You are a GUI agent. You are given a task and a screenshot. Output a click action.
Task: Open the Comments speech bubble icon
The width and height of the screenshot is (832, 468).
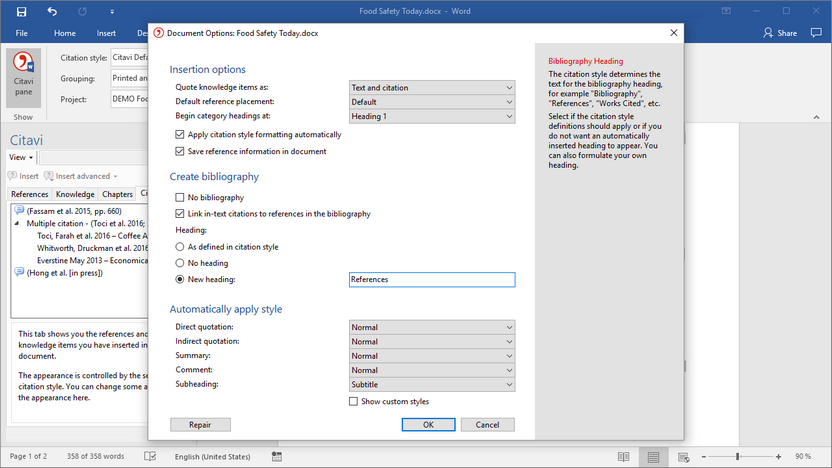click(816, 33)
